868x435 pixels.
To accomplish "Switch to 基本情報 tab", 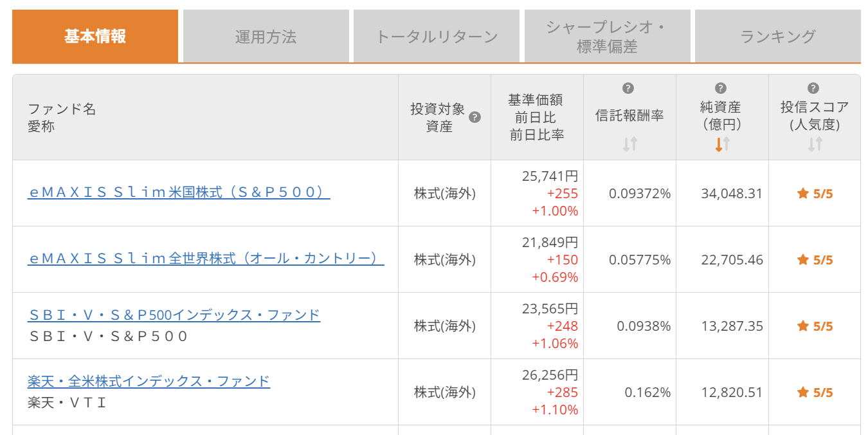I will tap(95, 37).
